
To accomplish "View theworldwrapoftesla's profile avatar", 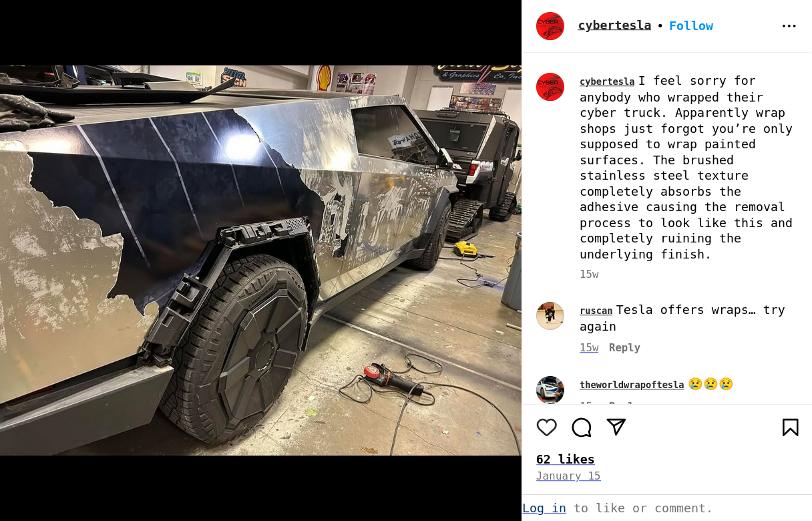I will pyautogui.click(x=550, y=389).
